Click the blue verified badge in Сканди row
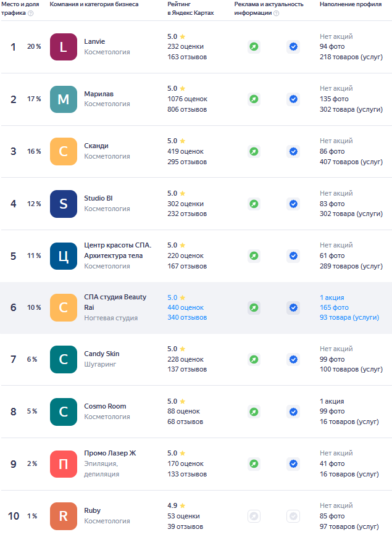The height and width of the screenshot is (540, 392). [293, 152]
